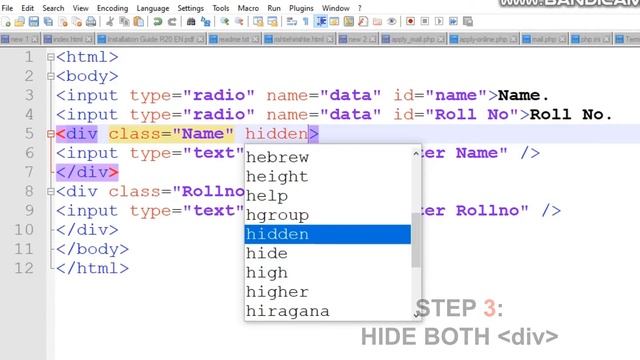Click the Close document toolbar icon
640x360 pixels.
pos(63,22)
